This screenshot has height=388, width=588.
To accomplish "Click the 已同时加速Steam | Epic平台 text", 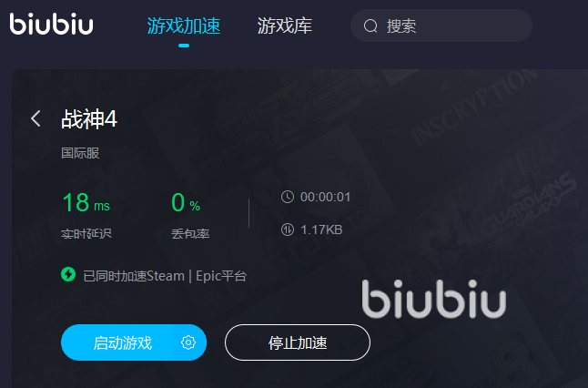I will tap(165, 276).
